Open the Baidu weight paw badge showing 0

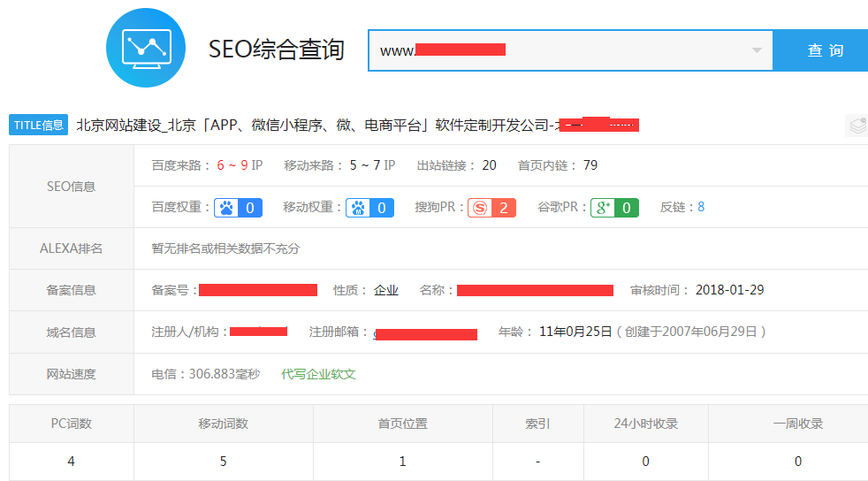point(238,208)
